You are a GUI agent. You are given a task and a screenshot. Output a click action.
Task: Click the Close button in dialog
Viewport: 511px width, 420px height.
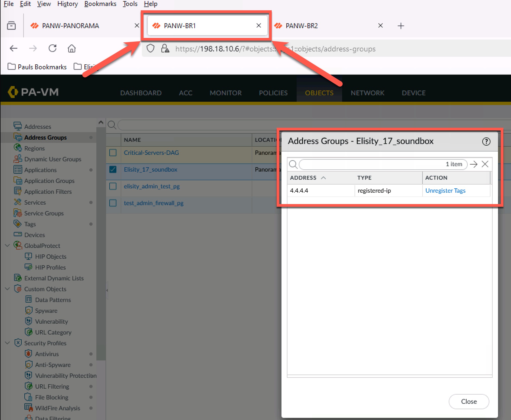tap(469, 402)
